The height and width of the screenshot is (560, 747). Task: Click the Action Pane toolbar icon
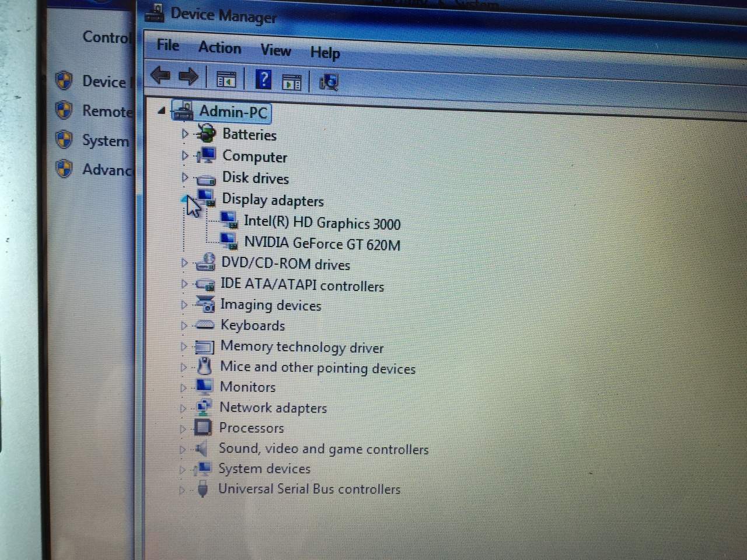(292, 82)
